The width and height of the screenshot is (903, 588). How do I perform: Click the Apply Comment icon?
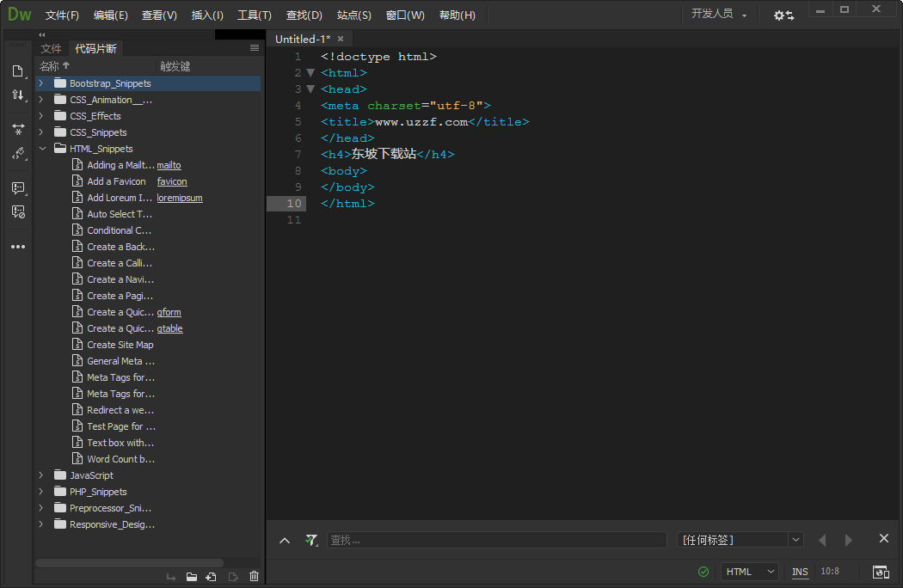point(18,187)
